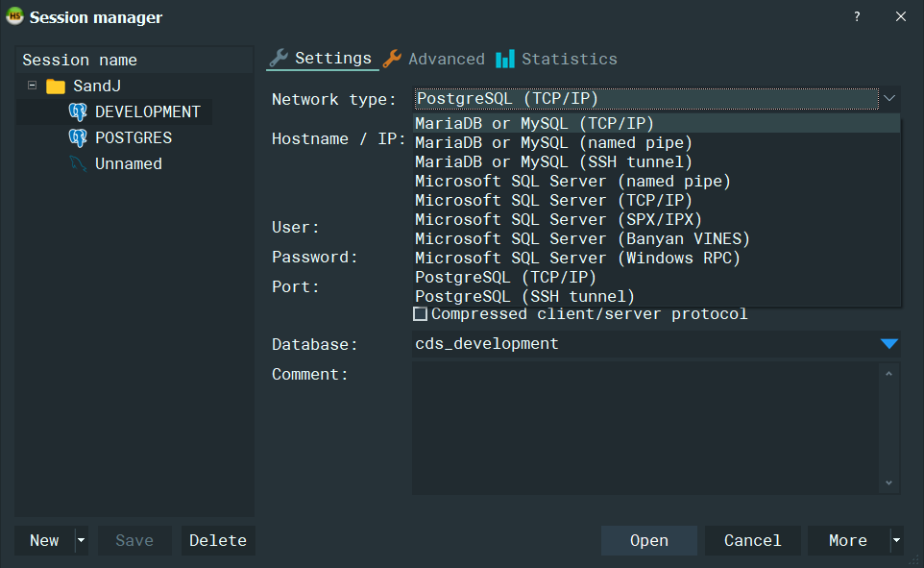The width and height of the screenshot is (924, 568).
Task: Select the SandJ folder row
Action: pos(97,86)
